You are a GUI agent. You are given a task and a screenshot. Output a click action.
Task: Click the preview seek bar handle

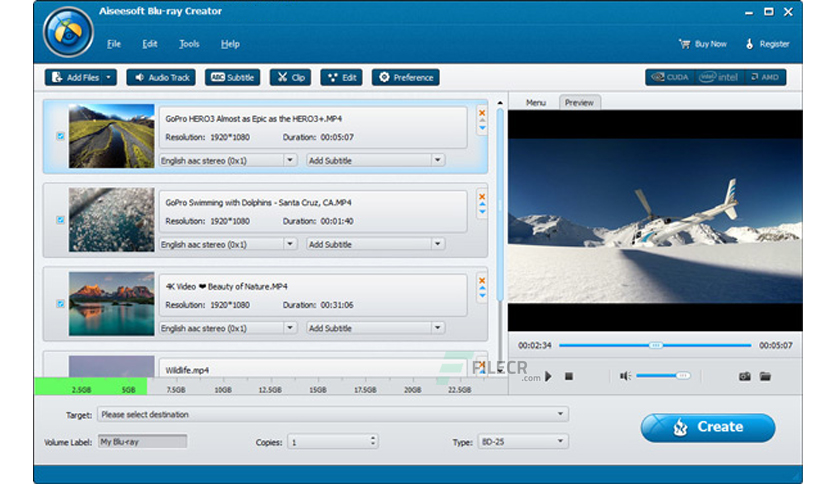[656, 345]
